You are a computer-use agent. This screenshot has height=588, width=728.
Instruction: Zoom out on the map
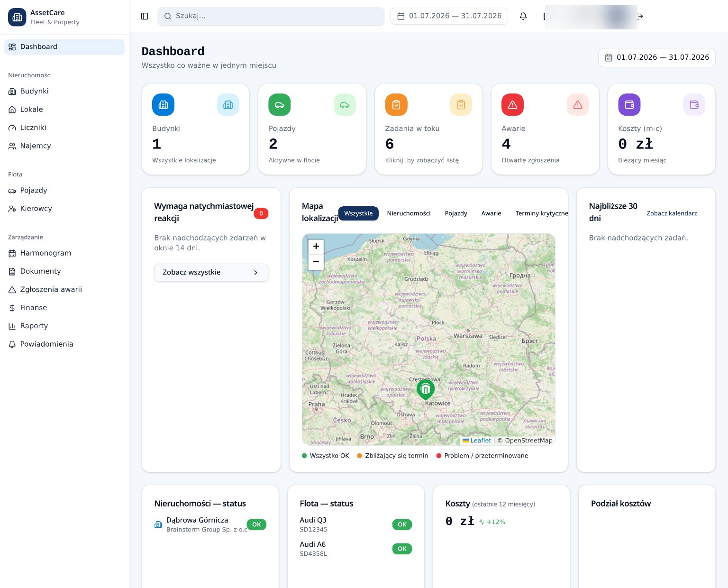coord(316,262)
